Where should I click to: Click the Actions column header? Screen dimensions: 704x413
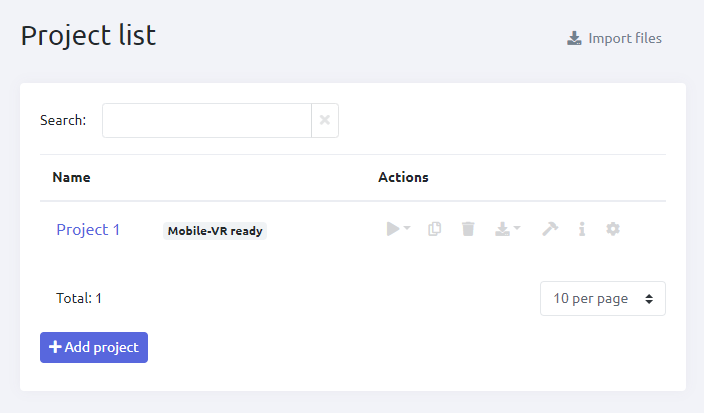403,178
